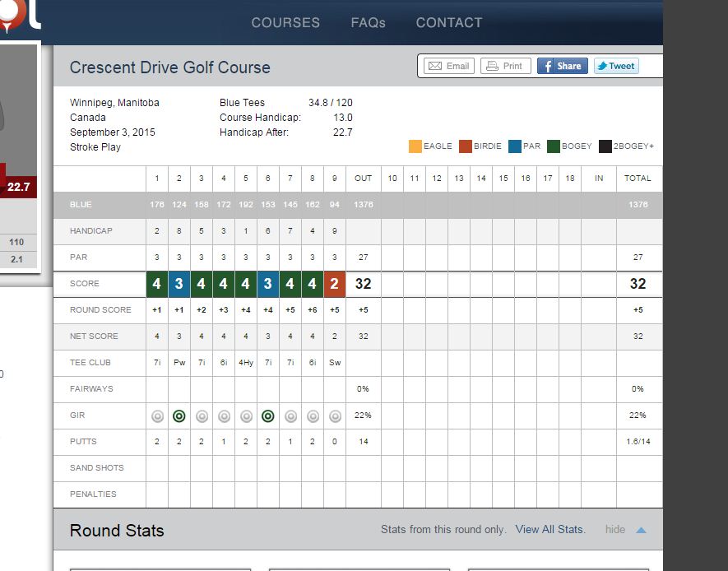Click the green GIR marker on hole 2
The width and height of the screenshot is (728, 571).
(x=179, y=416)
